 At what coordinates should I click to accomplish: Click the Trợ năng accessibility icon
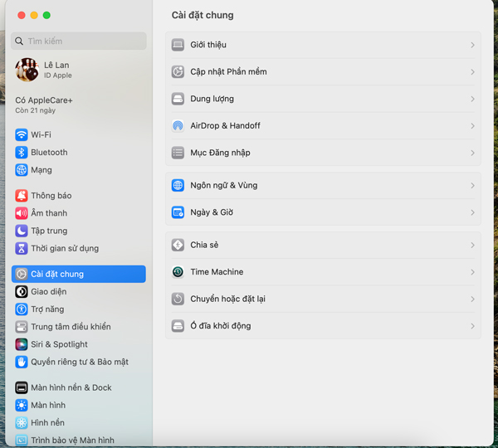[x=22, y=309]
